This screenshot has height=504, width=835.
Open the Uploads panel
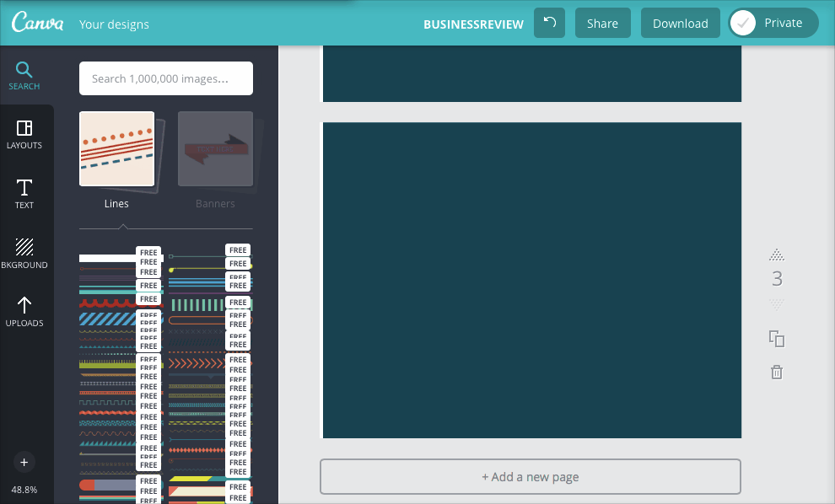pos(24,311)
